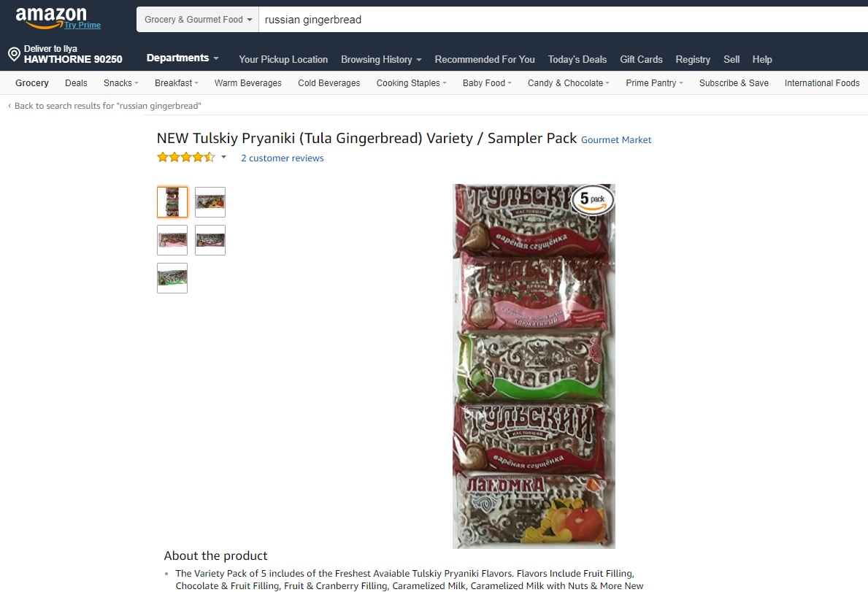The height and width of the screenshot is (592, 868).
Task: Select the first product thumbnail
Action: coord(172,202)
